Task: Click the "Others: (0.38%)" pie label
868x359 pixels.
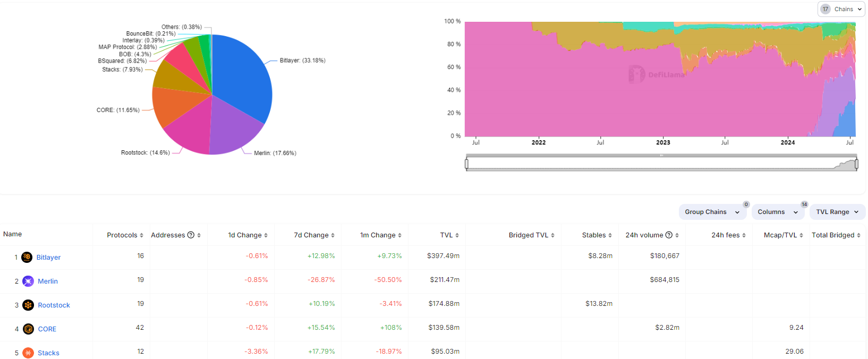Action: tap(182, 27)
